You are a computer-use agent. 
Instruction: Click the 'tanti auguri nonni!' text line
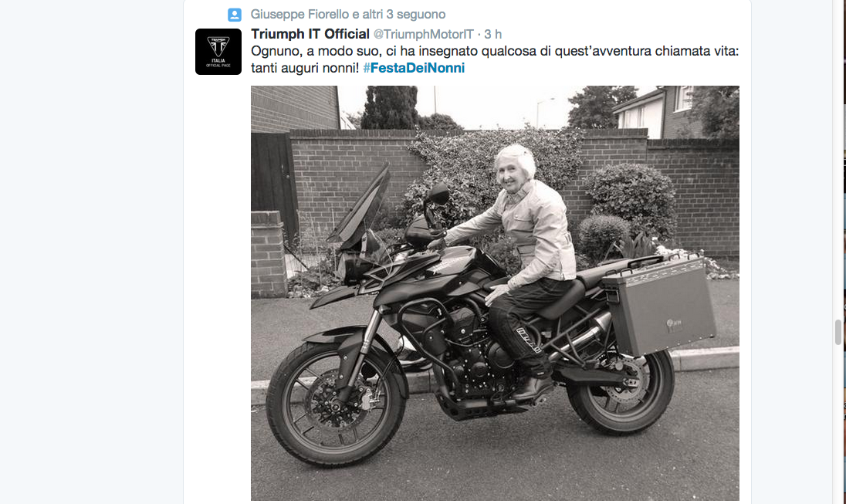pyautogui.click(x=305, y=68)
